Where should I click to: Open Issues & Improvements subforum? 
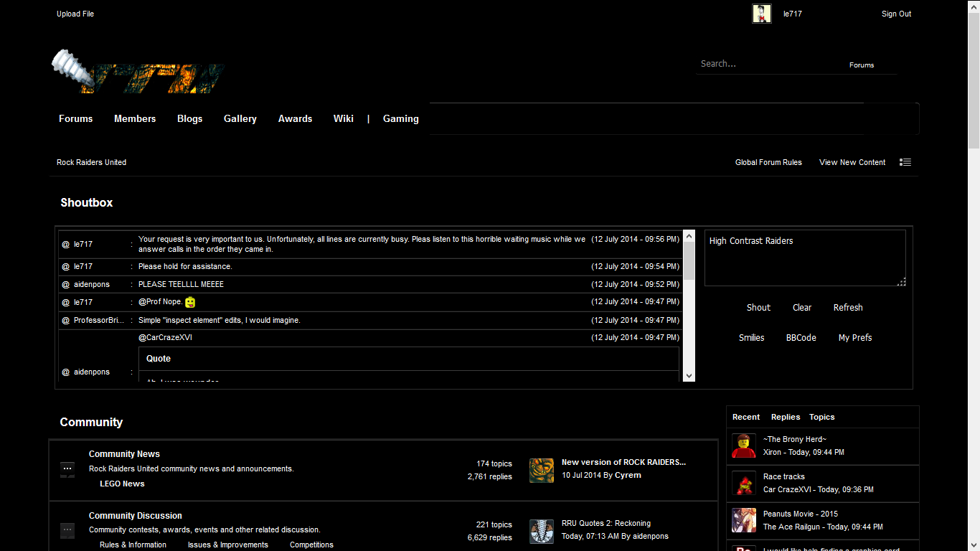coord(228,545)
